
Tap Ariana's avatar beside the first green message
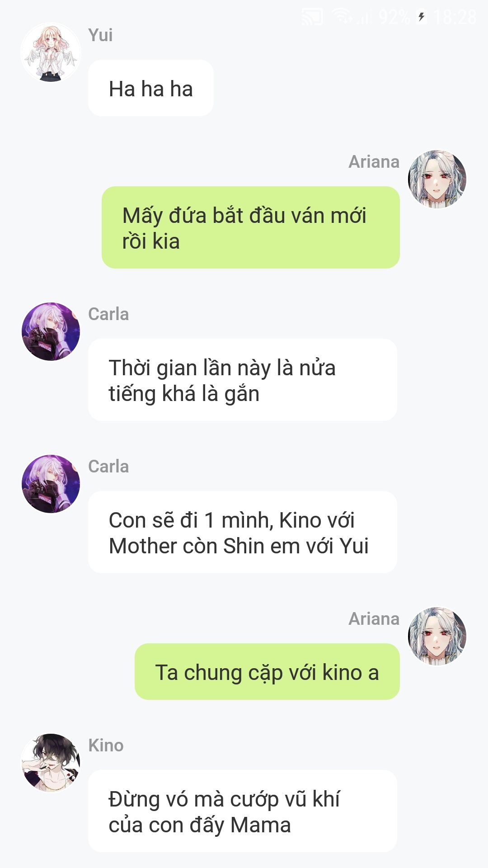[x=437, y=179]
